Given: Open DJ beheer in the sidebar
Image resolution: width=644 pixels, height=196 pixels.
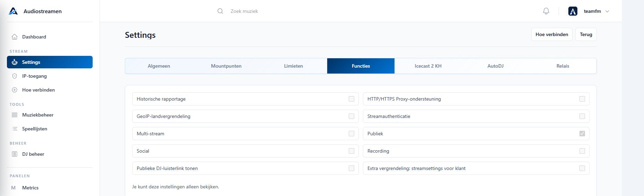Looking at the screenshot, I should pos(50,154).
